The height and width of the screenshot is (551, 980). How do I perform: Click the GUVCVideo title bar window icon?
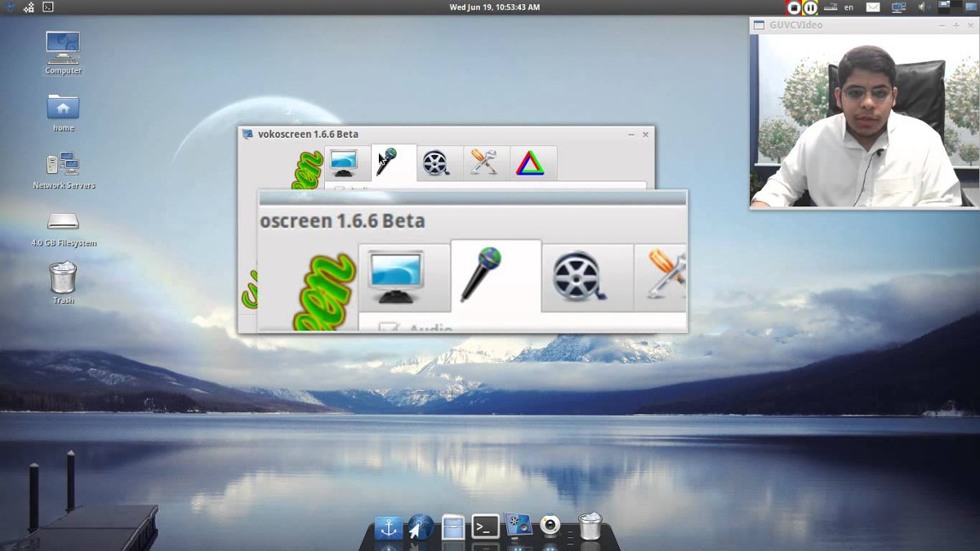(x=759, y=25)
